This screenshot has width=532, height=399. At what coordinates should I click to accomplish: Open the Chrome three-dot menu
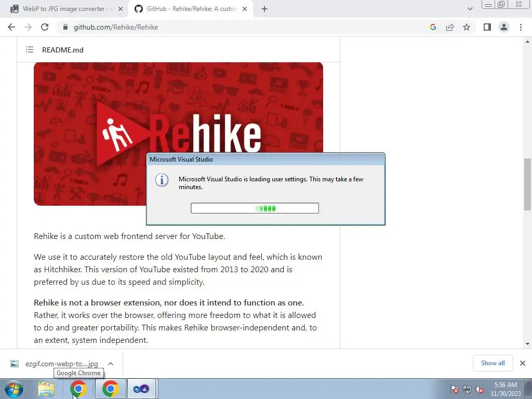click(521, 27)
